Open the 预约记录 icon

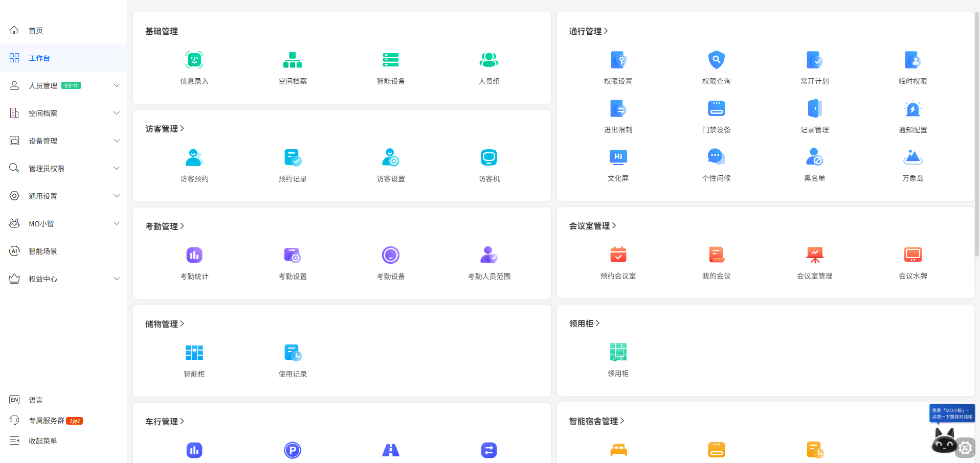tap(293, 157)
